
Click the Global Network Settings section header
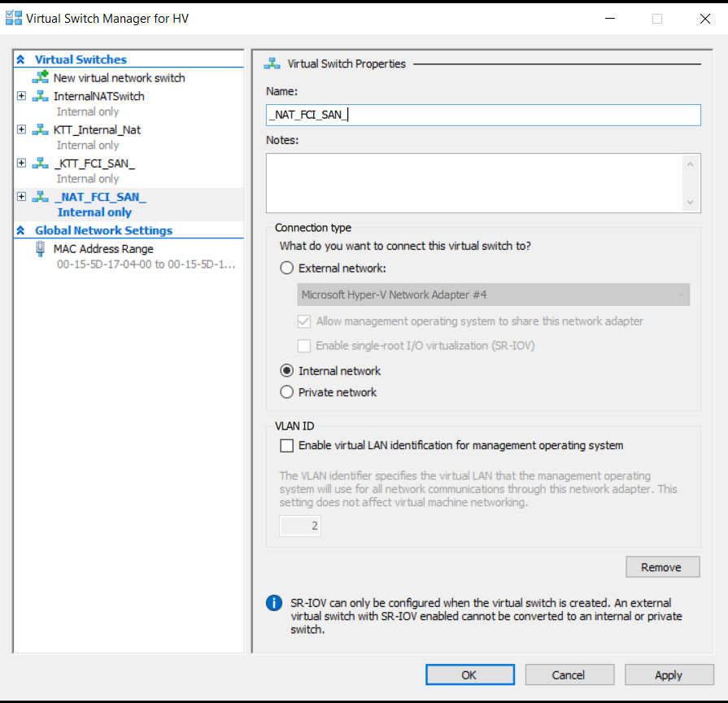click(103, 230)
